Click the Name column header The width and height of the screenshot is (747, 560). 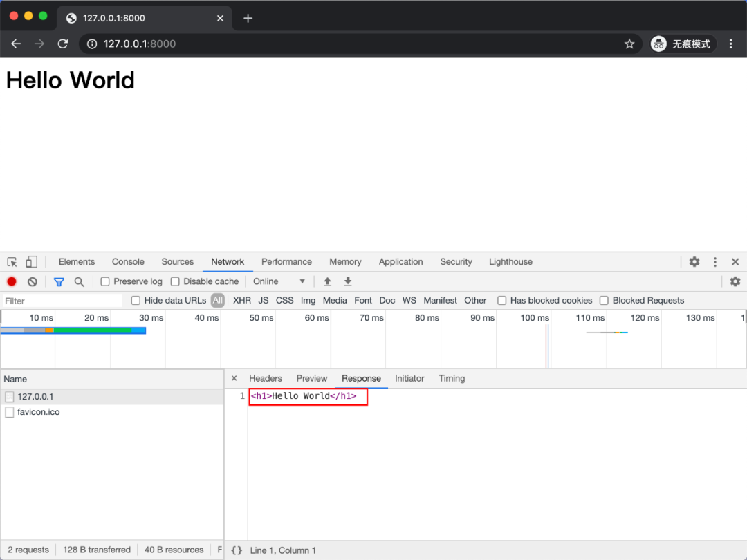(112, 379)
